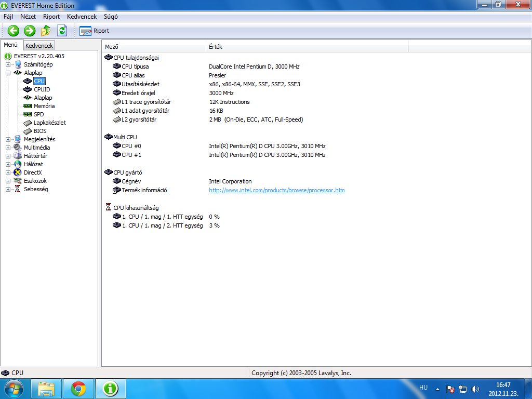This screenshot has height=399, width=532.
Task: Click the CPU kihasználtság hourglass icon
Action: click(108, 207)
